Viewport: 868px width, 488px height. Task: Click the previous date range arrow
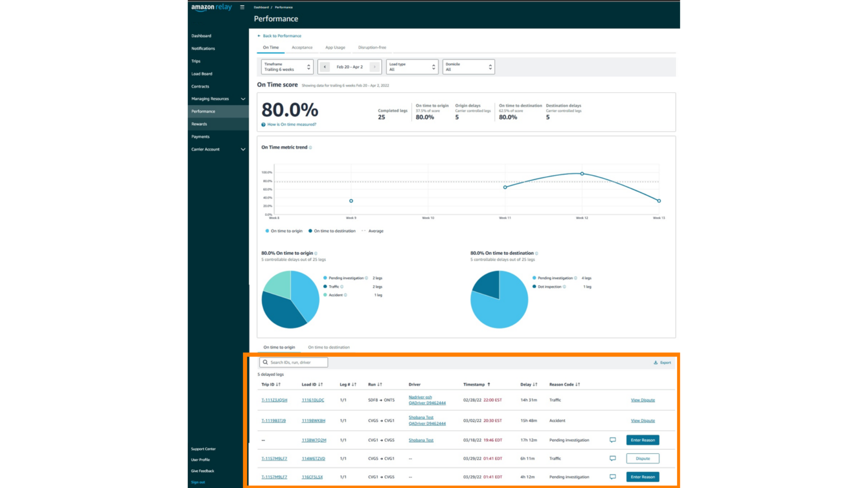coord(325,67)
